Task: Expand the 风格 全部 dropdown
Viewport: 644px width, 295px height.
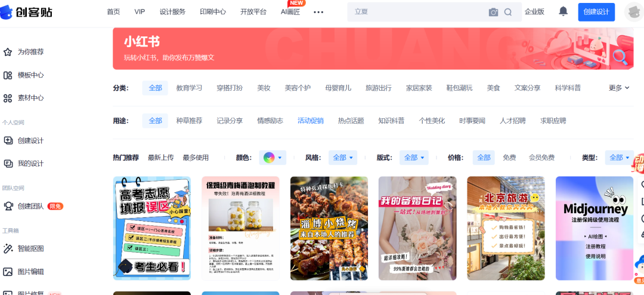Action: (x=343, y=158)
